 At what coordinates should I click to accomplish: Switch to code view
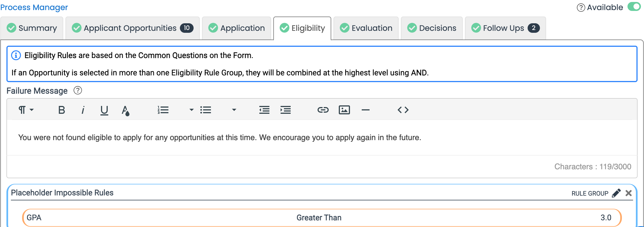[403, 110]
